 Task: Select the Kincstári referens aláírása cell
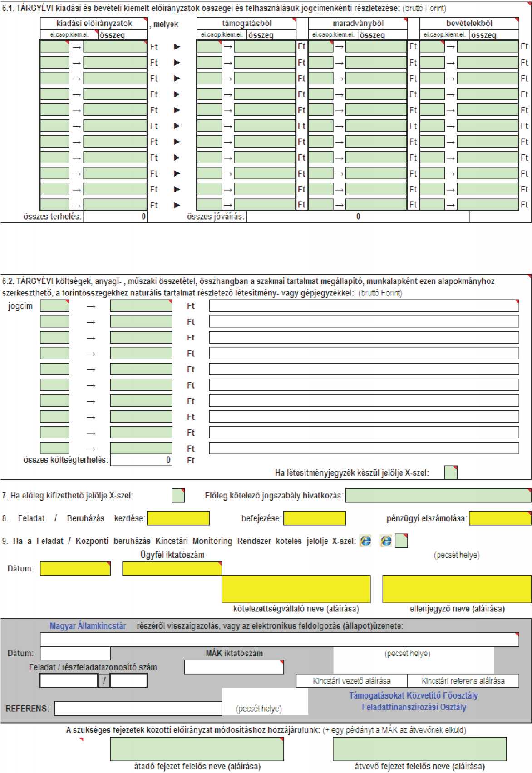463,681
